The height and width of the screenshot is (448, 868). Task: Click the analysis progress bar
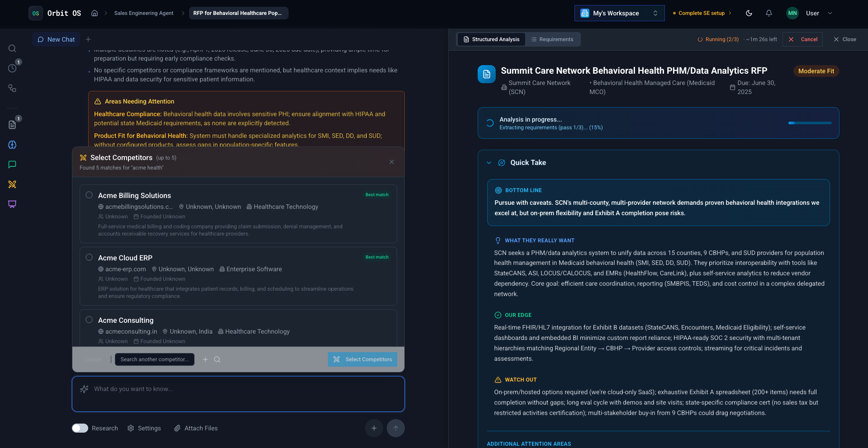point(809,123)
